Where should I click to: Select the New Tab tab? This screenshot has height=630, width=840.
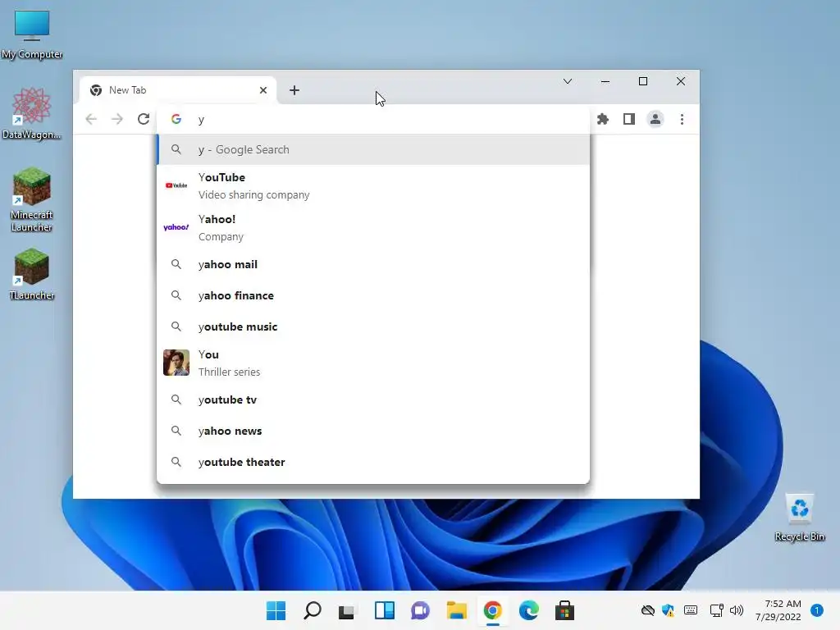[178, 90]
